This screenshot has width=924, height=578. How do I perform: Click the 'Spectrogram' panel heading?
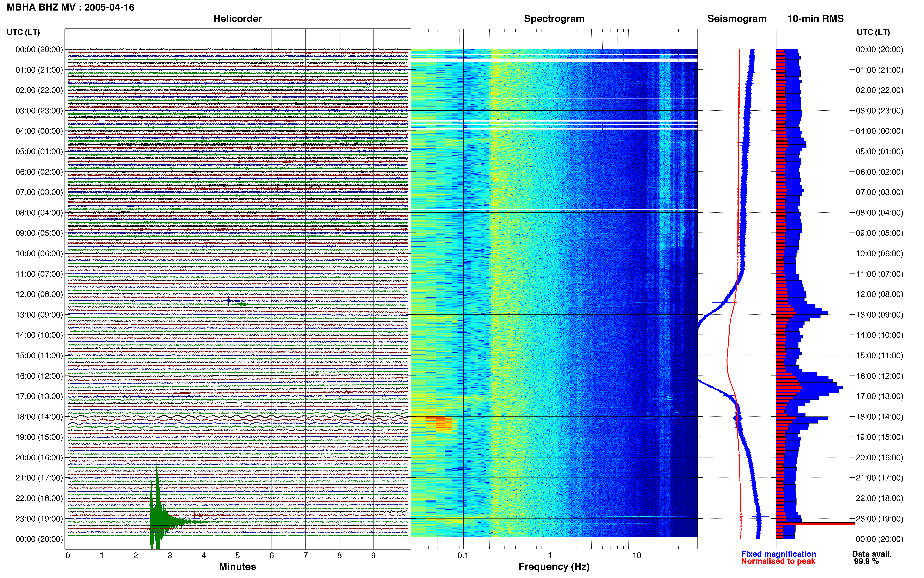(554, 18)
